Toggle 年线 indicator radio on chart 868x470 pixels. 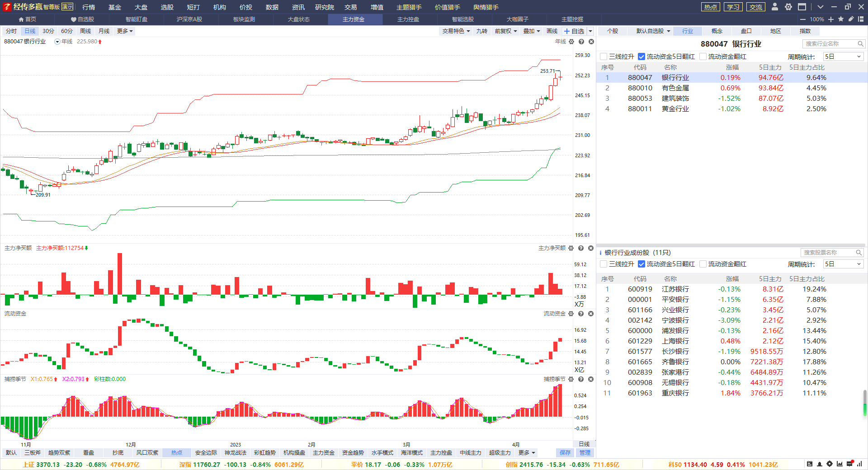click(57, 42)
